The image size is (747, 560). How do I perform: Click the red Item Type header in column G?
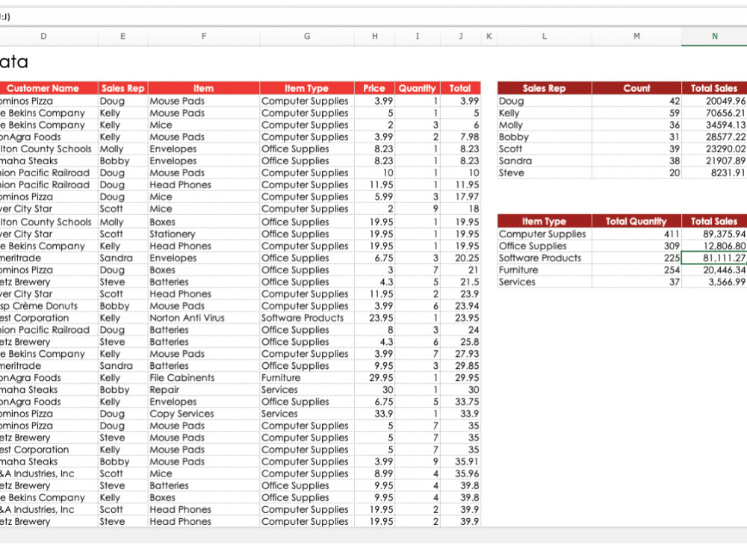click(x=307, y=88)
